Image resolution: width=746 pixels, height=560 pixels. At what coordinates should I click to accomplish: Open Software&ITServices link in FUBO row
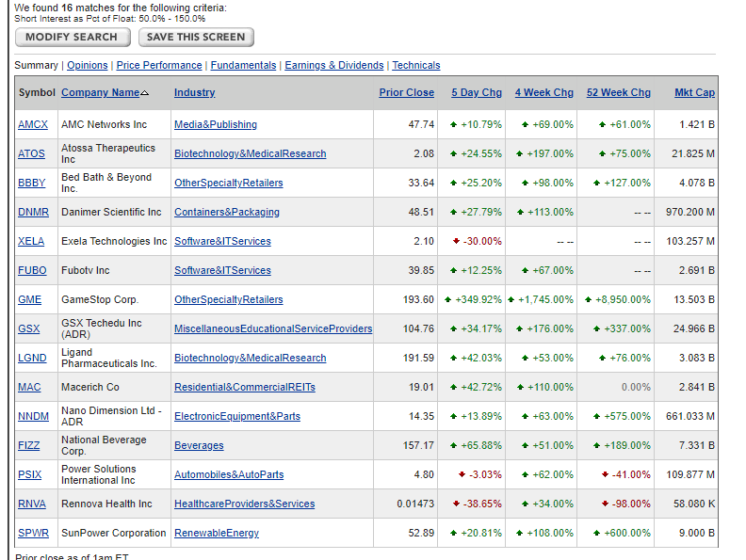(222, 270)
